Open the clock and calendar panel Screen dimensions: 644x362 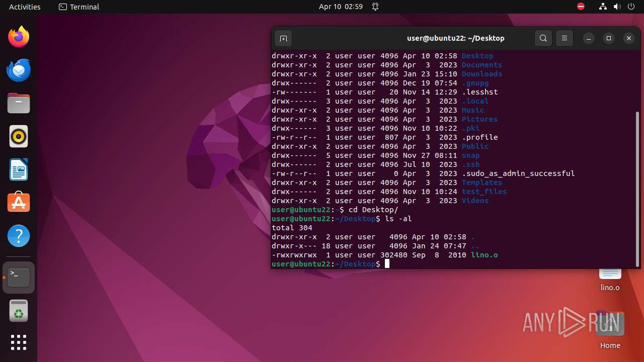(x=341, y=7)
